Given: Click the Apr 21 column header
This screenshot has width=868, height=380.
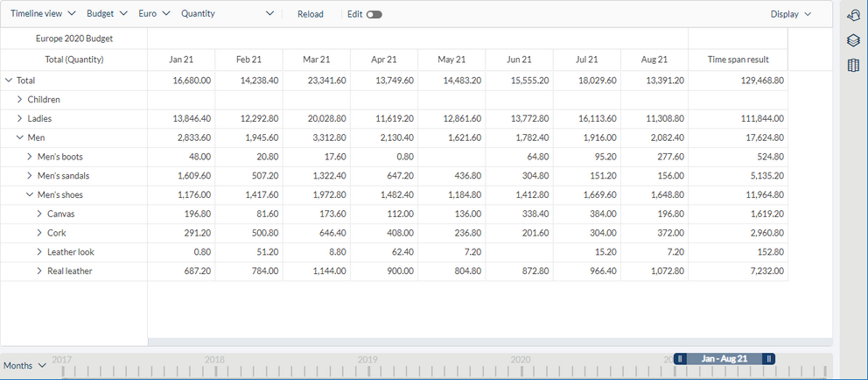Looking at the screenshot, I should click(x=384, y=60).
